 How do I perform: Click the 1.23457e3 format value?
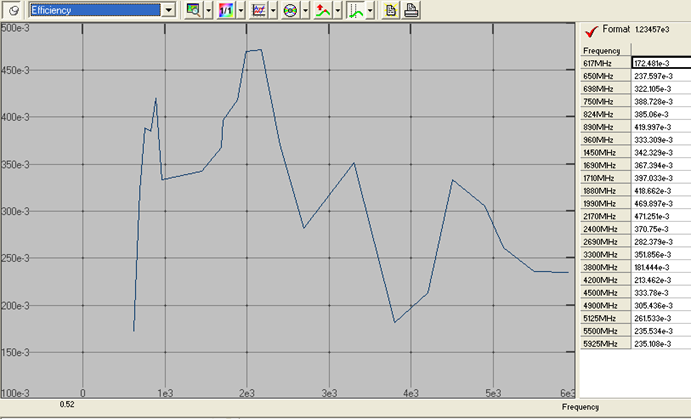pyautogui.click(x=652, y=30)
